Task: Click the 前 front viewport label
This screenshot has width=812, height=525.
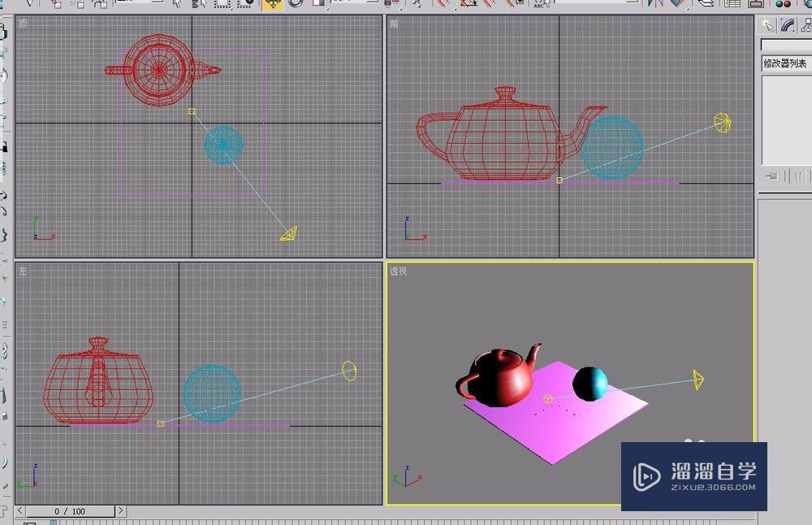Action: pyautogui.click(x=394, y=24)
